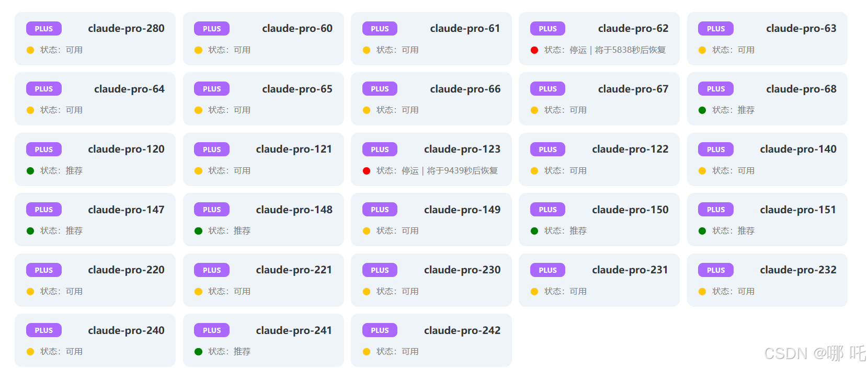Image resolution: width=868 pixels, height=369 pixels.
Task: Open the claude-pro-147 account name
Action: (126, 210)
